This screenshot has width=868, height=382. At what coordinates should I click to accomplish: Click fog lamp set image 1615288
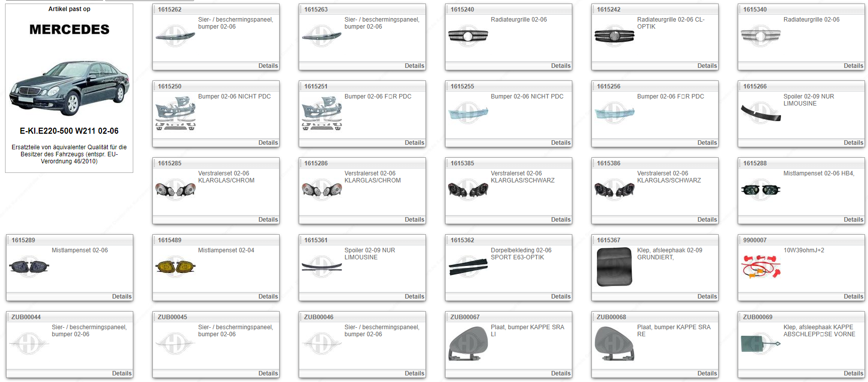761,190
